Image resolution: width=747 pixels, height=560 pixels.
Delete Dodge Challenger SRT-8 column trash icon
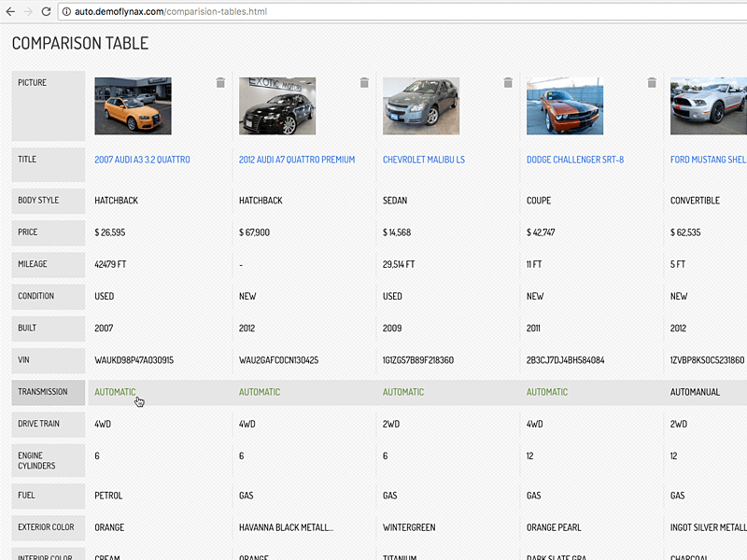pos(652,82)
